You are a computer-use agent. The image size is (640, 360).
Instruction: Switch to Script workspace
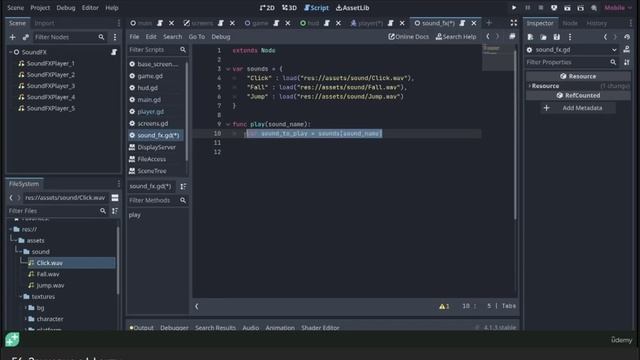316,8
